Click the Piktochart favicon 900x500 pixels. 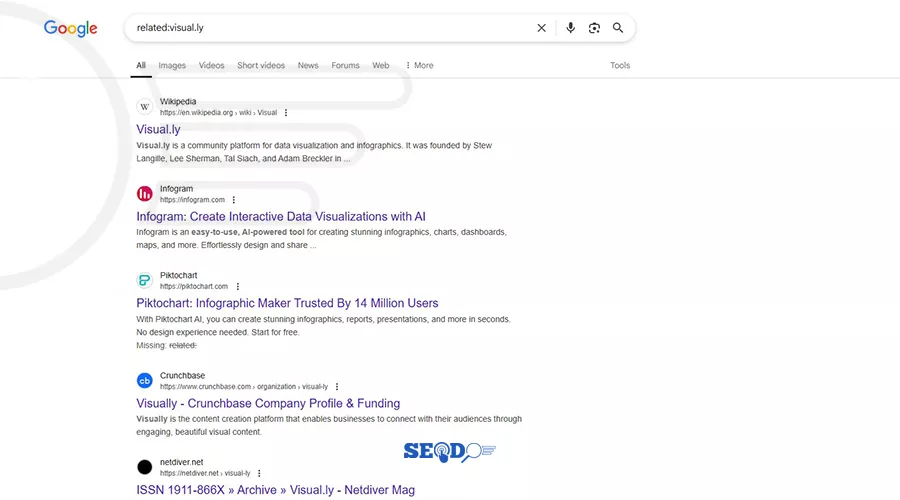pos(145,280)
